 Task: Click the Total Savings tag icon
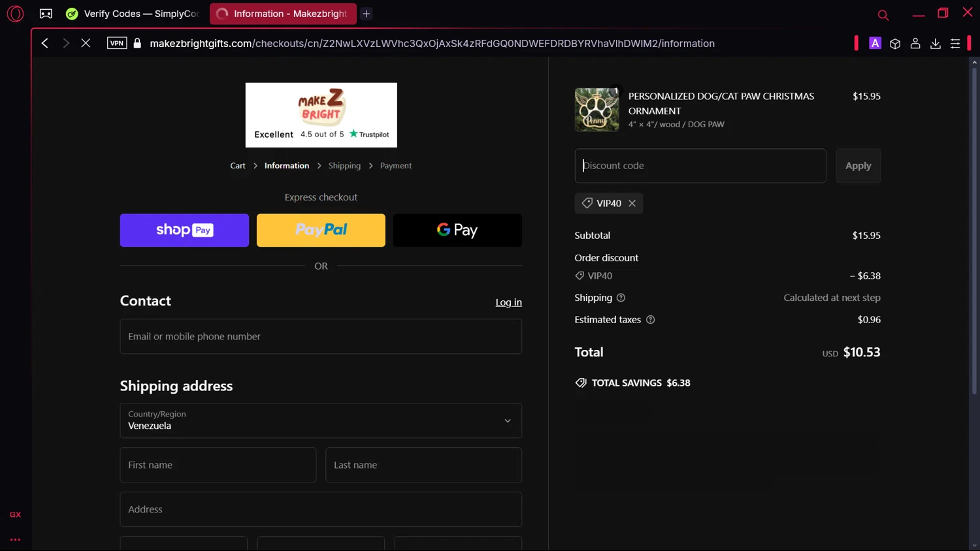(x=581, y=383)
